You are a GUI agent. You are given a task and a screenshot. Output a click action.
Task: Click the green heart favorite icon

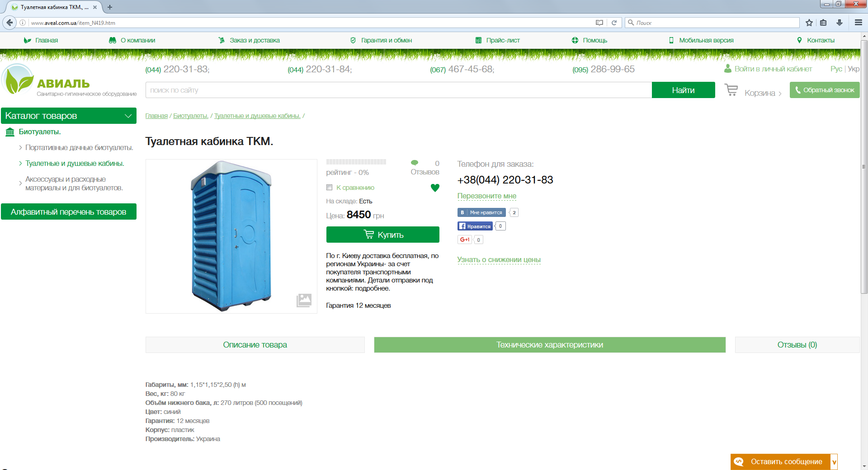(435, 188)
